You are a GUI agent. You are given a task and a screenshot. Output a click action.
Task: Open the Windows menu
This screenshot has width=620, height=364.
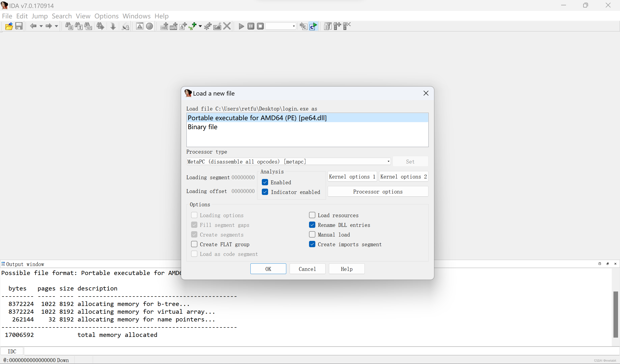[137, 16]
